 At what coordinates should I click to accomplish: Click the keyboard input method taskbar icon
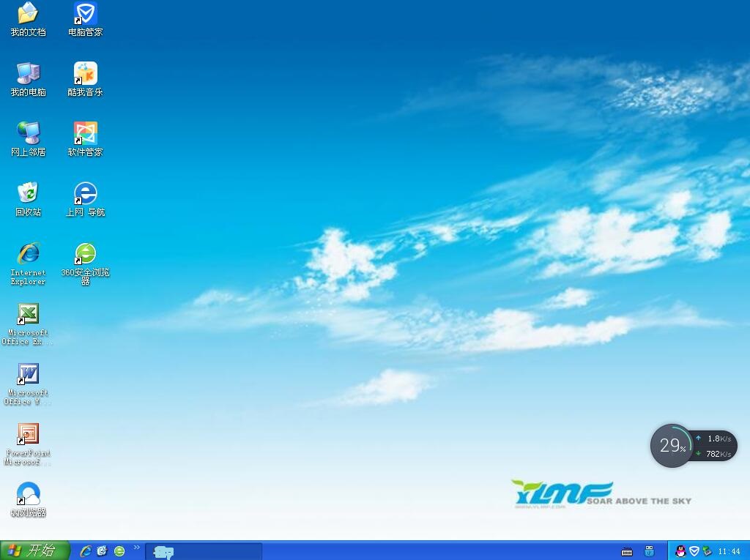[627, 551]
